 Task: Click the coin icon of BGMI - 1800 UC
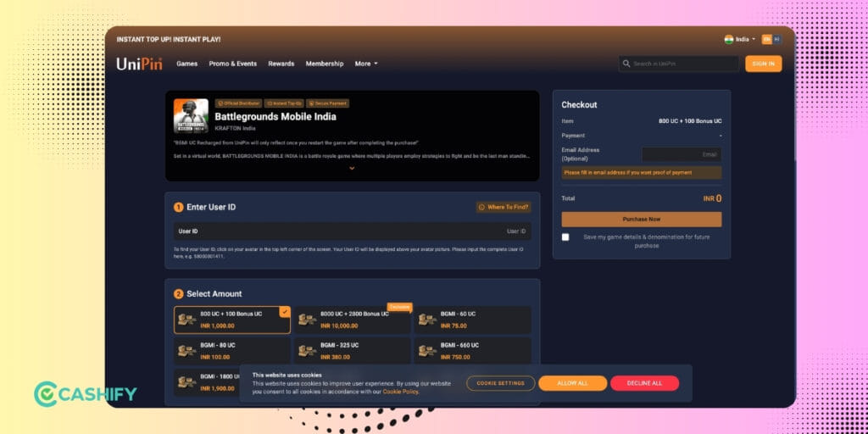coord(187,382)
